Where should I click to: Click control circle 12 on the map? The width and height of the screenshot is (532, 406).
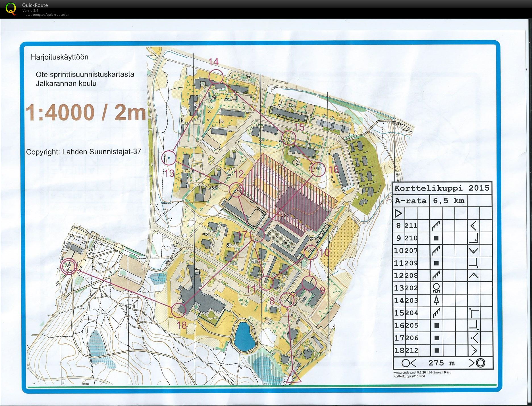click(236, 189)
